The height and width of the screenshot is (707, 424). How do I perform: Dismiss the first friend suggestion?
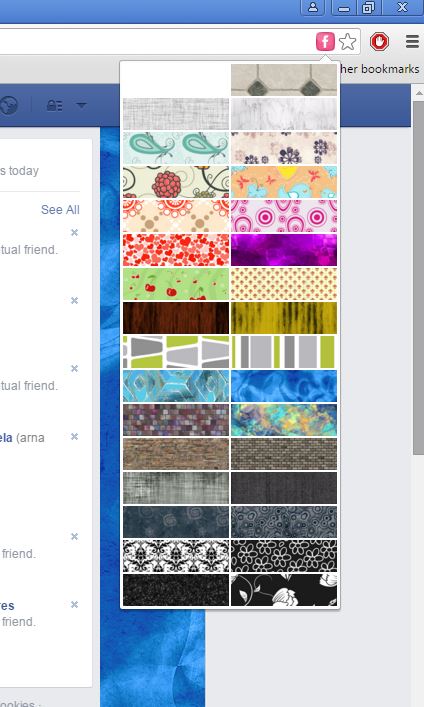(x=74, y=232)
